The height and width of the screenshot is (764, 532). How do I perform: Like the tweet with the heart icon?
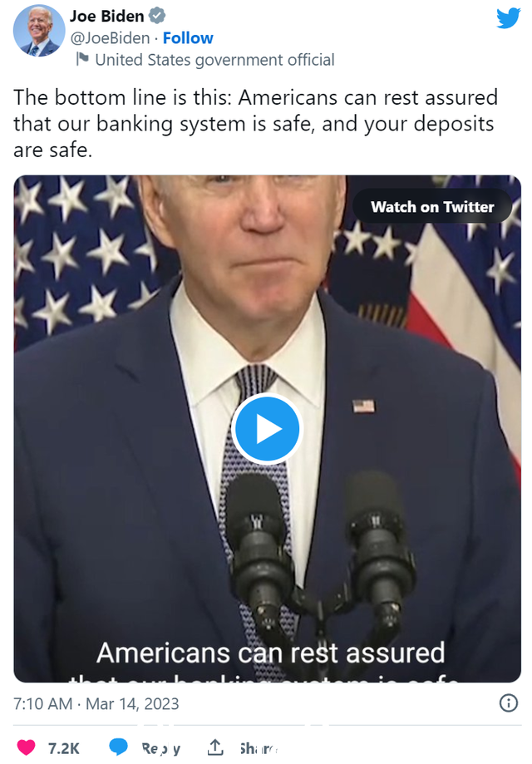(x=27, y=747)
